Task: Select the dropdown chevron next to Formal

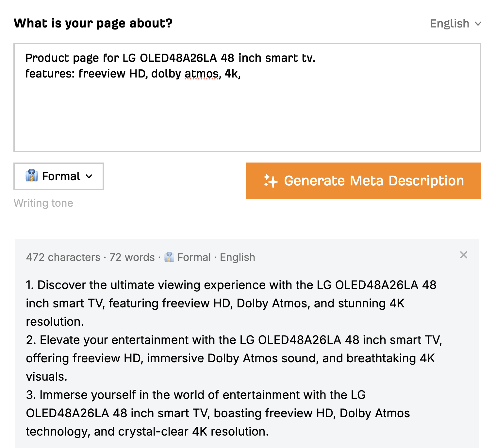Action: point(89,177)
